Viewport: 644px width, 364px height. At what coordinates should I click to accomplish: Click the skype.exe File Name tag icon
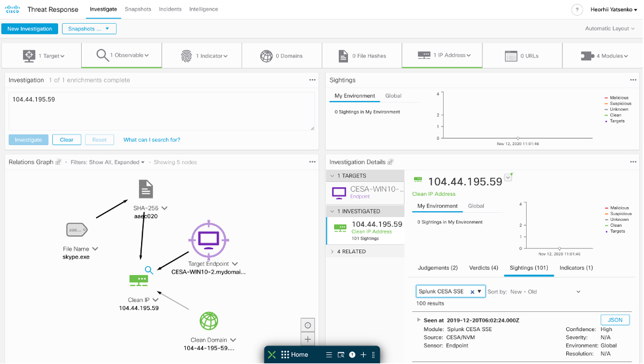click(x=76, y=230)
